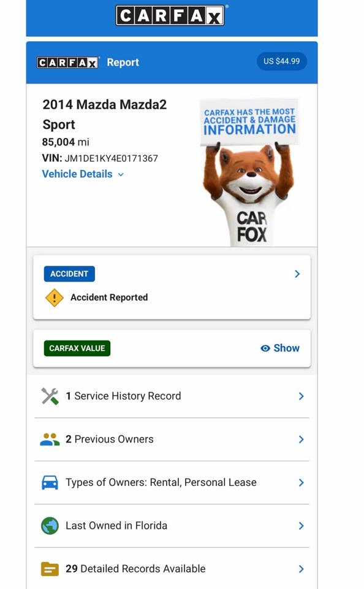
Task: Click the Detailed Records folder icon
Action: pos(50,569)
